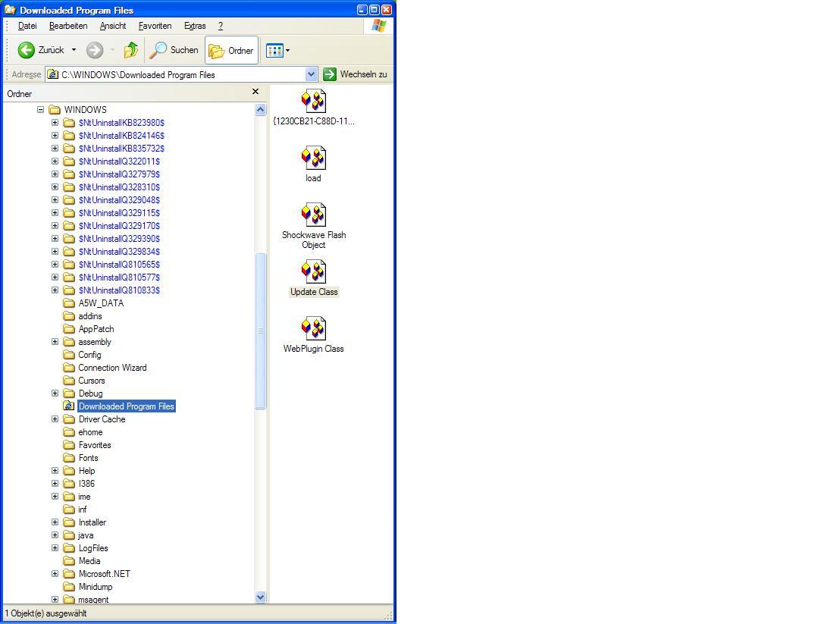Select the Shockwave Flash Object icon
The image size is (840, 624).
pyautogui.click(x=313, y=215)
